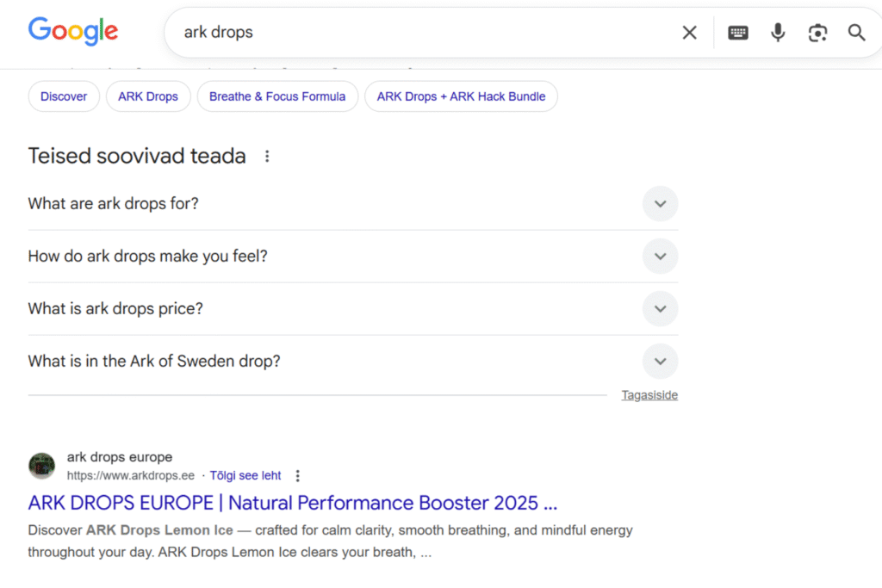
Task: Choose ARK Drops + ARK Hack Bundle chip
Action: 461,96
